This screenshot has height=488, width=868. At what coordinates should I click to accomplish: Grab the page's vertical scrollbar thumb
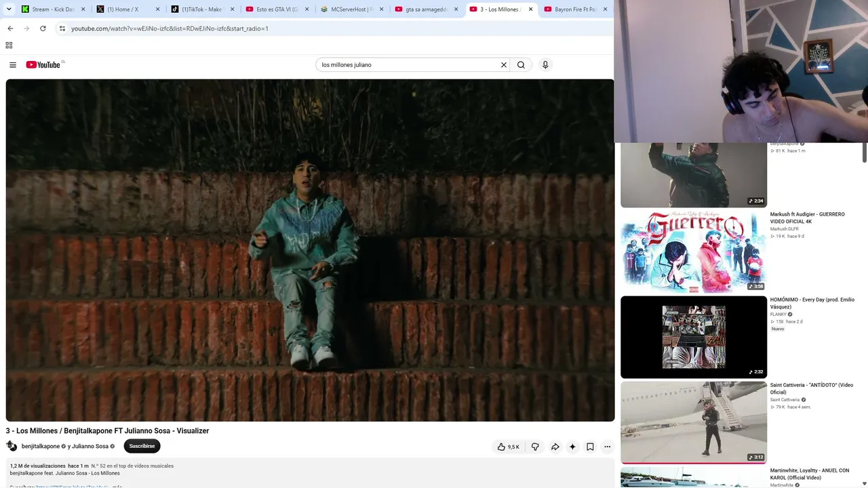[865, 152]
